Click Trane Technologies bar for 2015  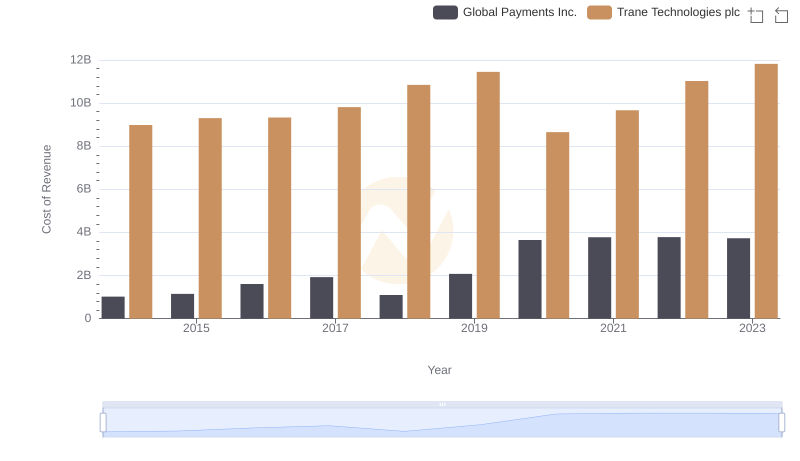coord(210,218)
